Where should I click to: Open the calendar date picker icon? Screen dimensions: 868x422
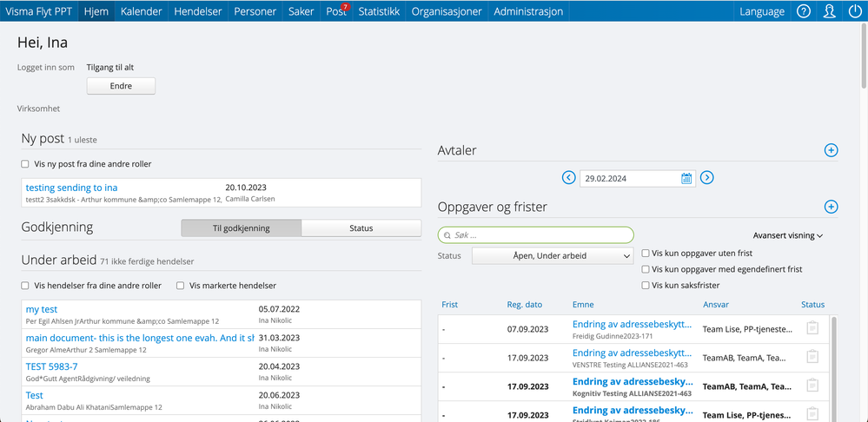click(x=686, y=178)
